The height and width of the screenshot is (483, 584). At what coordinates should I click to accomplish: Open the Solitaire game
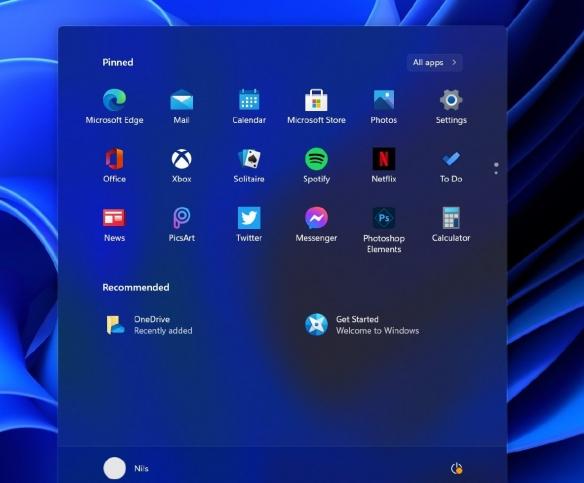coord(249,165)
